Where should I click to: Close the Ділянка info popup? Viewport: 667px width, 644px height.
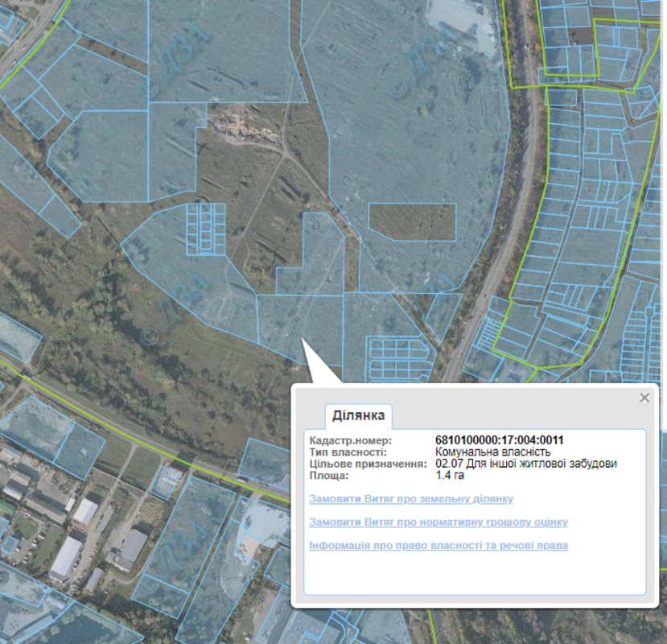click(x=644, y=398)
